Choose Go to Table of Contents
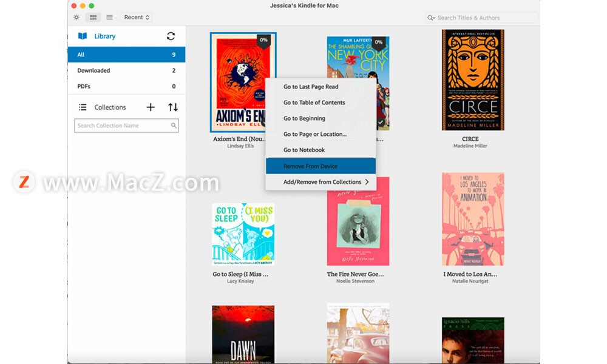607x364 pixels. [x=321, y=103]
